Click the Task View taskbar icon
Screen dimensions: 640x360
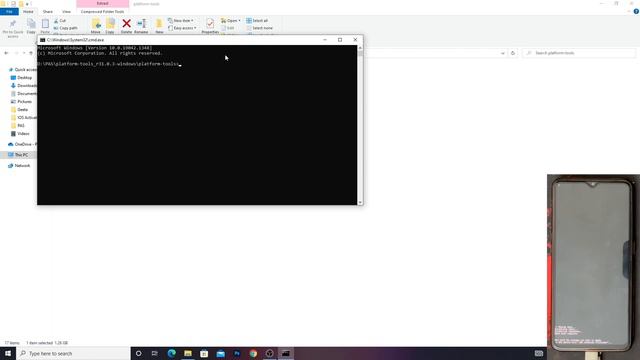click(x=155, y=353)
